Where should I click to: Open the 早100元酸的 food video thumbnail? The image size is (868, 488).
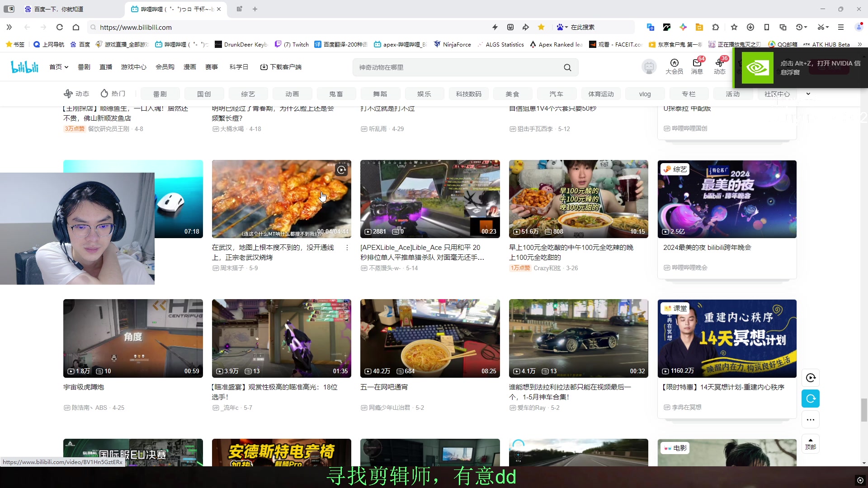[x=578, y=199]
